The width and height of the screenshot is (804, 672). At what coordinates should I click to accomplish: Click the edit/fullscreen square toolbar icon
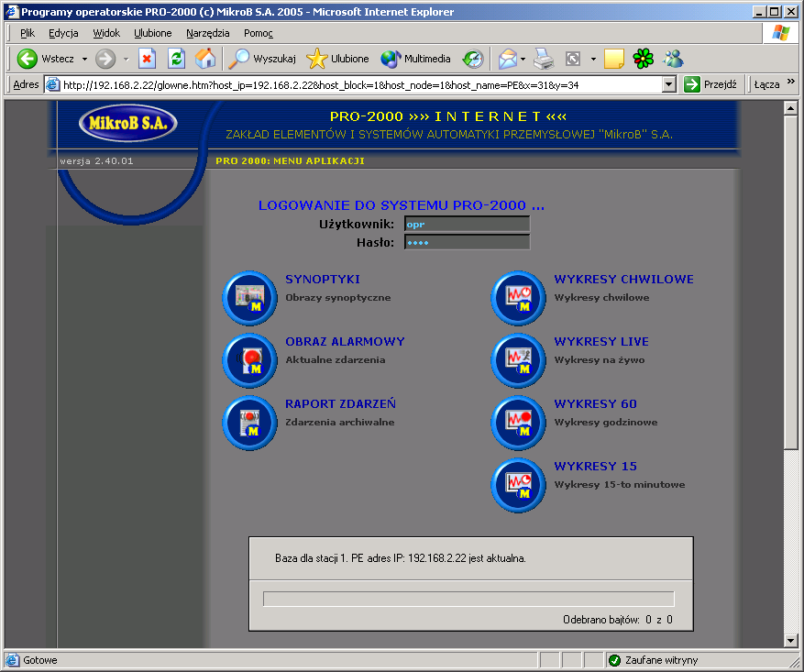coord(573,59)
